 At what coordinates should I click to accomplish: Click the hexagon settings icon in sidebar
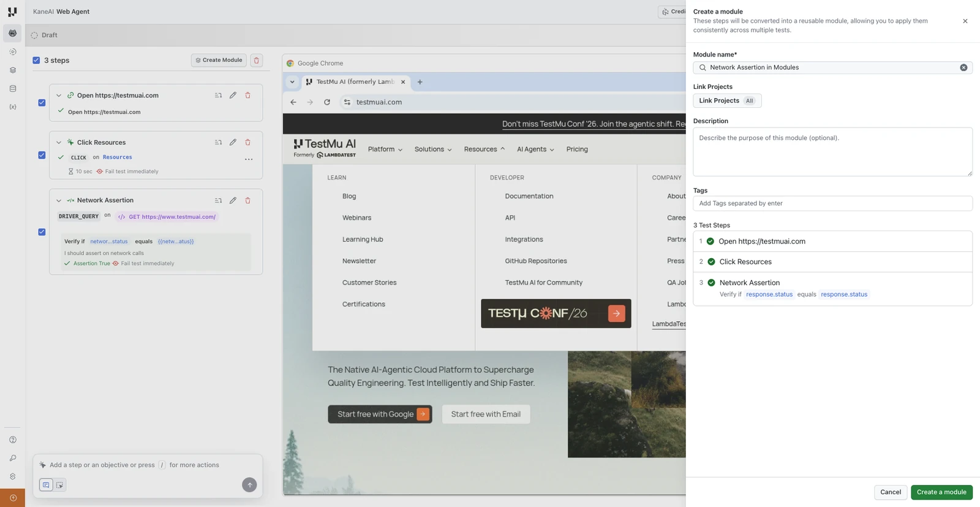pos(12,476)
